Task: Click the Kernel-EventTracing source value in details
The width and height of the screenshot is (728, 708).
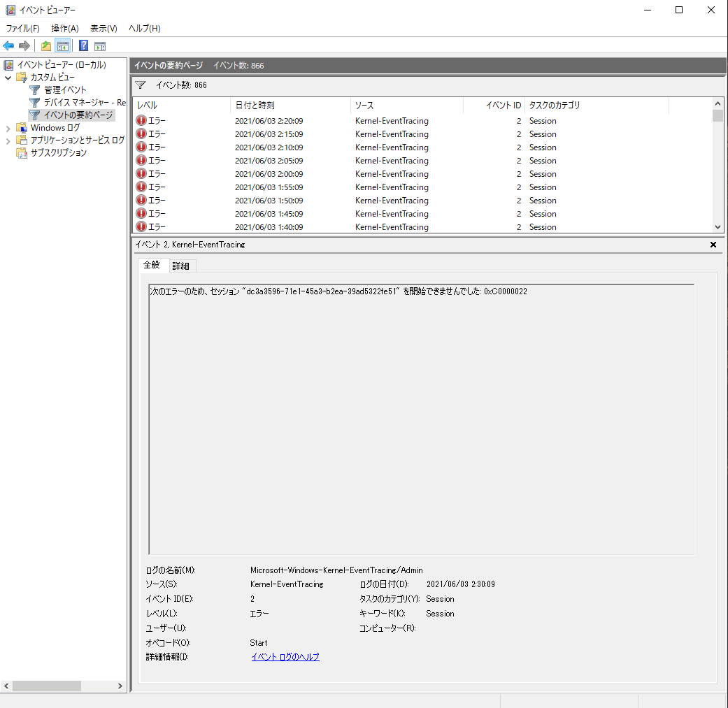Action: coord(287,584)
